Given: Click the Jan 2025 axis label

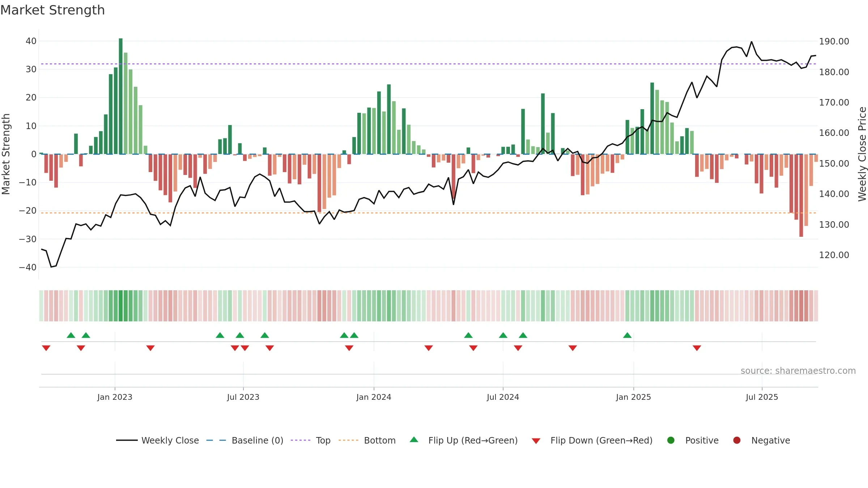Looking at the screenshot, I should (633, 397).
